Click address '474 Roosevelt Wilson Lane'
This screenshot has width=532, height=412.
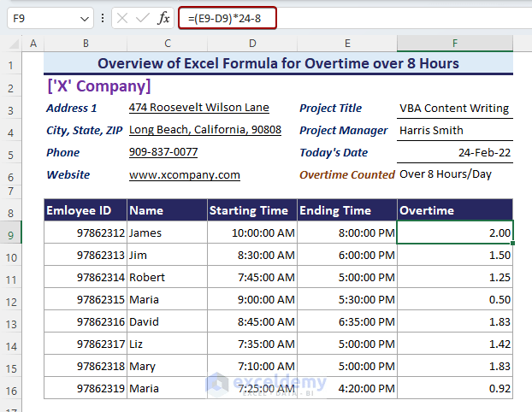coord(198,108)
